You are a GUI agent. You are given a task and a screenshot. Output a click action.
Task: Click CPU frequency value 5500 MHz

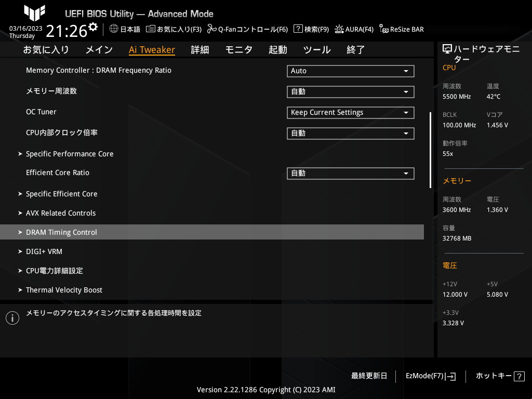(457, 97)
